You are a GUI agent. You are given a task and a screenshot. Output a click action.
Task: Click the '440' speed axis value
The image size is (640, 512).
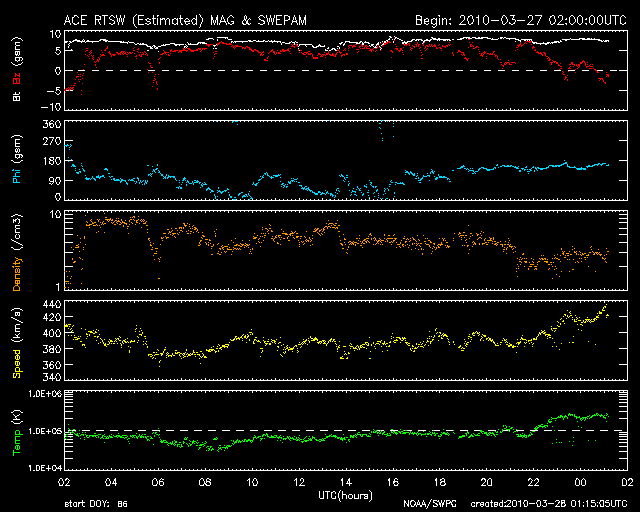[52, 304]
